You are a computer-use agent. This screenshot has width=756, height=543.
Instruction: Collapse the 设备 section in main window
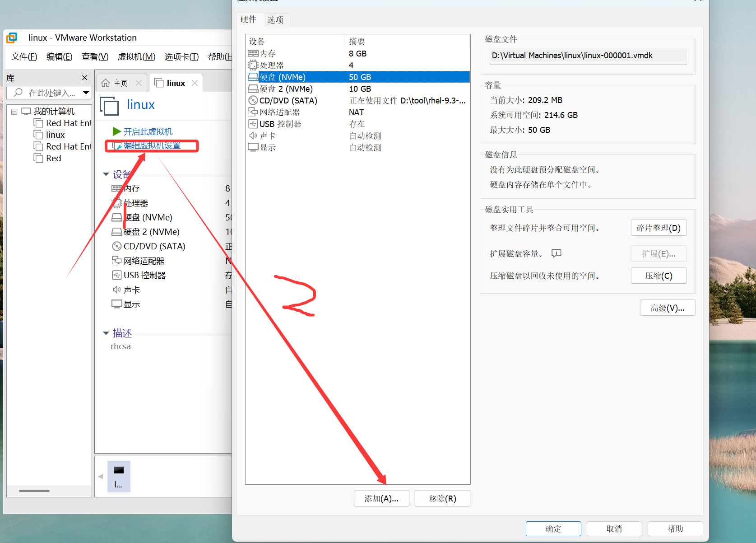[x=106, y=174]
